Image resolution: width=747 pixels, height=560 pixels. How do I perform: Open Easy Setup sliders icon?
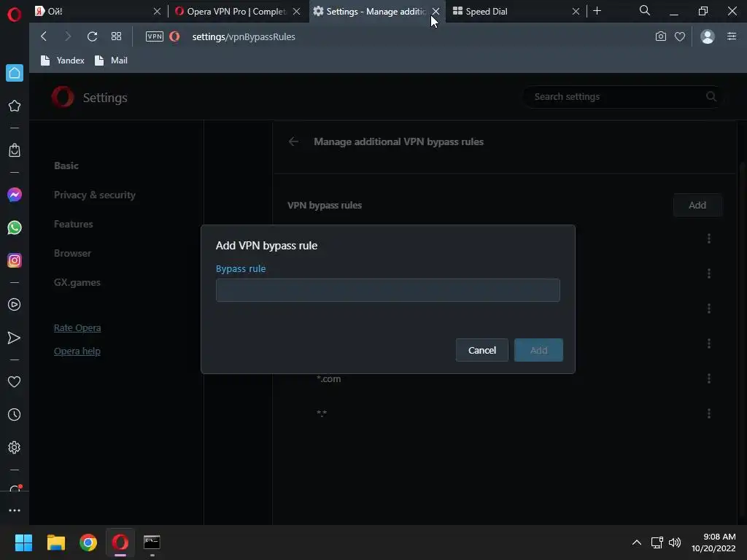(x=732, y=36)
